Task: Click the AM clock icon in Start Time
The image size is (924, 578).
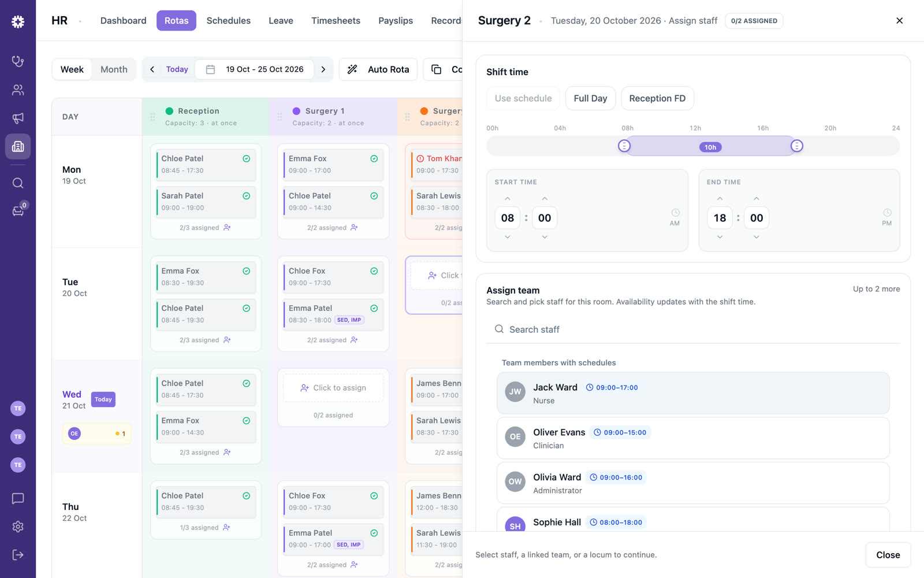Action: (x=675, y=213)
